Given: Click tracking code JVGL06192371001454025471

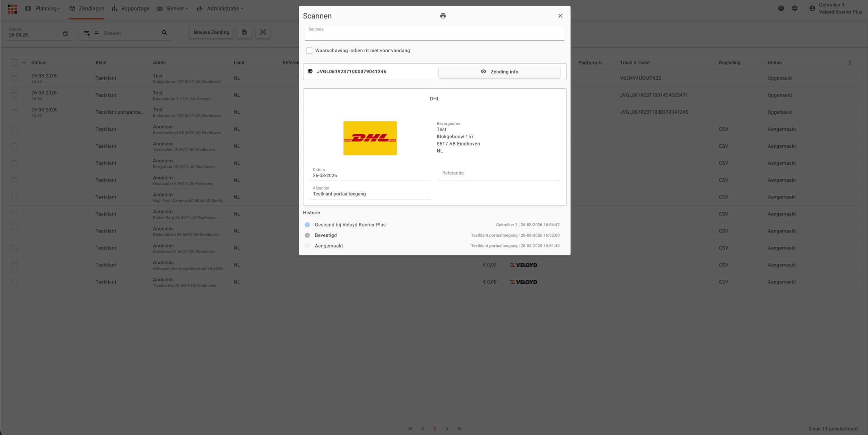Looking at the screenshot, I should 654,95.
